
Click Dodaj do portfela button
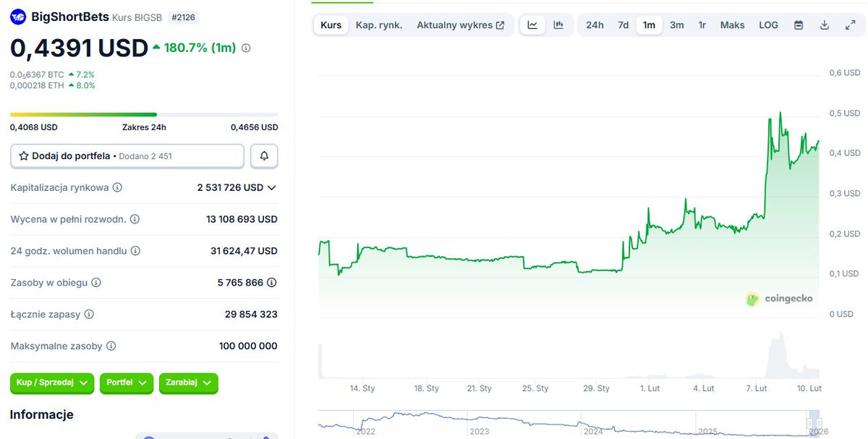[127, 155]
